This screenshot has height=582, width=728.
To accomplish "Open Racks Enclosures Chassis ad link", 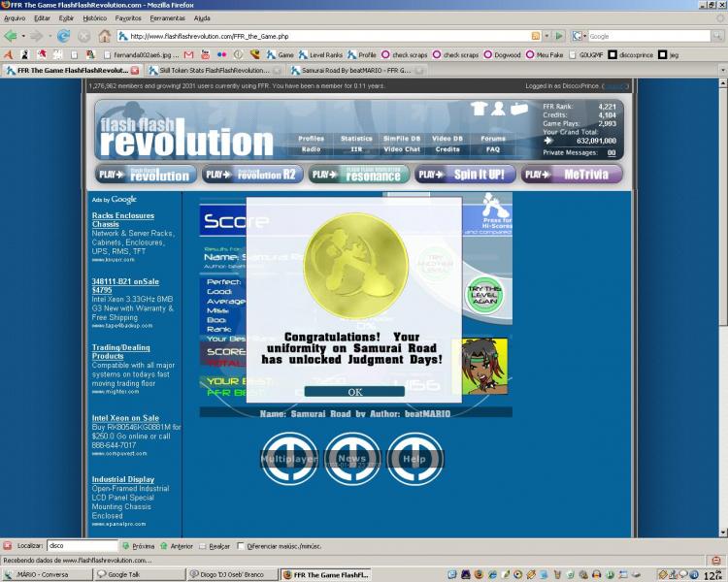I will pyautogui.click(x=123, y=219).
